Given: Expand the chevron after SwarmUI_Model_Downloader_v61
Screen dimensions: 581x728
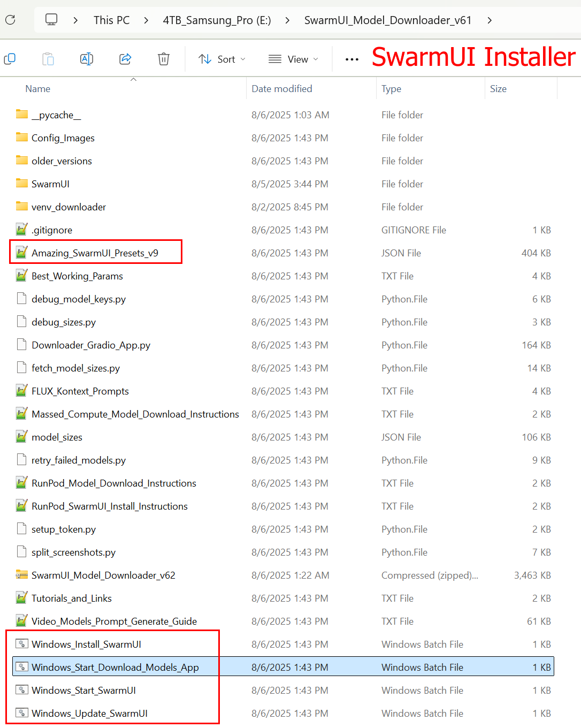Looking at the screenshot, I should tap(490, 20).
